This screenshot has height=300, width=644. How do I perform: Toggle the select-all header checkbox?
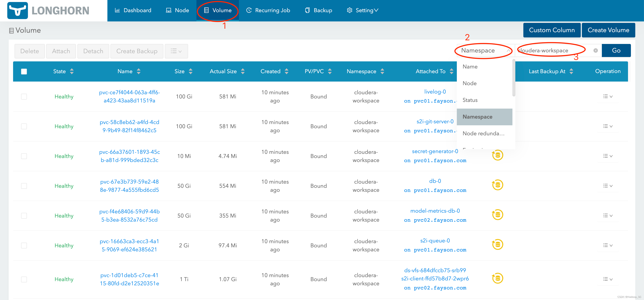(24, 72)
